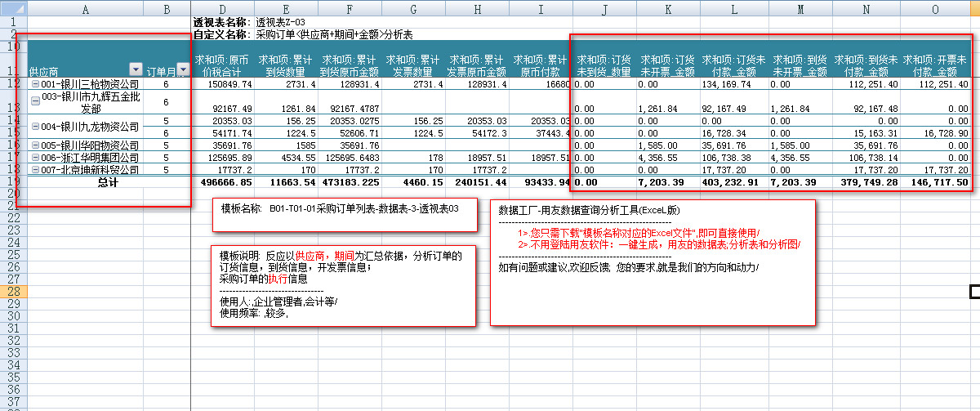Image resolution: width=980 pixels, height=411 pixels.
Task: Select cell containing 透视表Z-03
Action: click(281, 21)
